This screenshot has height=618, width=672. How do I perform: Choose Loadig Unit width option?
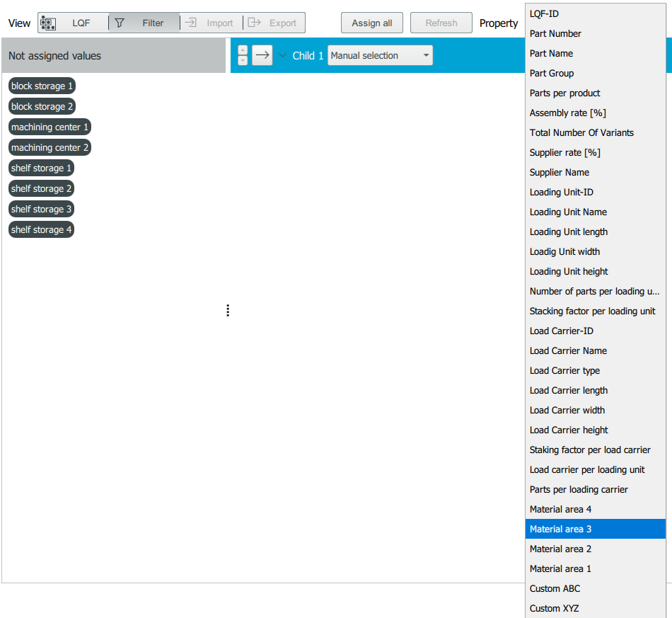(x=596, y=251)
